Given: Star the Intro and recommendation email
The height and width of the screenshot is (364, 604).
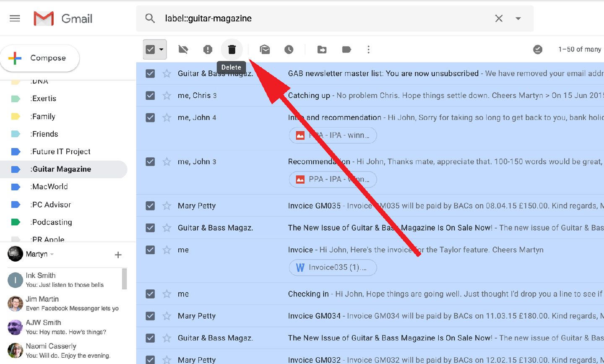Looking at the screenshot, I should pyautogui.click(x=167, y=117).
